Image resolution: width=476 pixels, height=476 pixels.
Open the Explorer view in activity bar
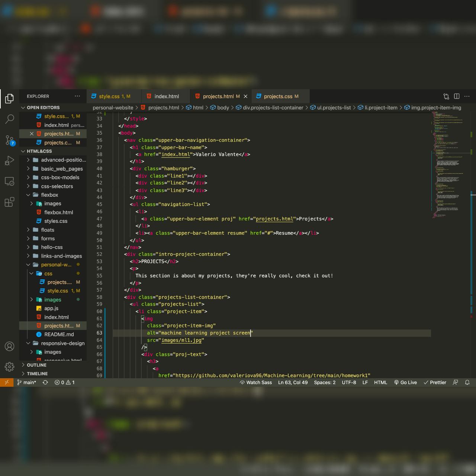(10, 99)
